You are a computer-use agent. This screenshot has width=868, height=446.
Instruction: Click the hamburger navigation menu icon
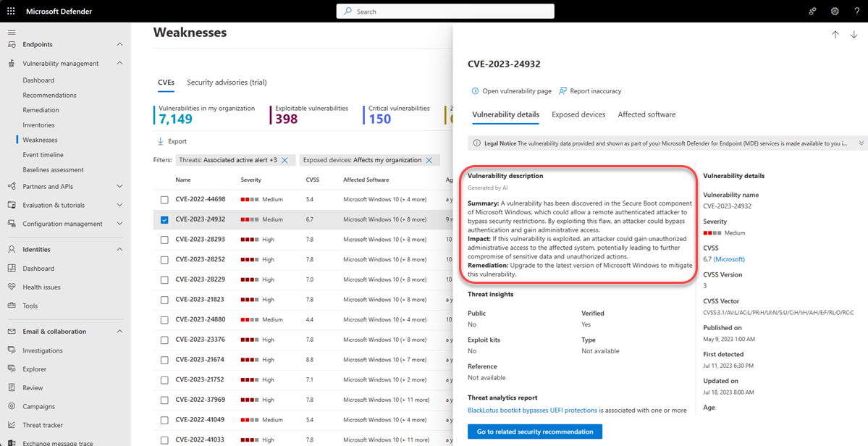point(12,32)
